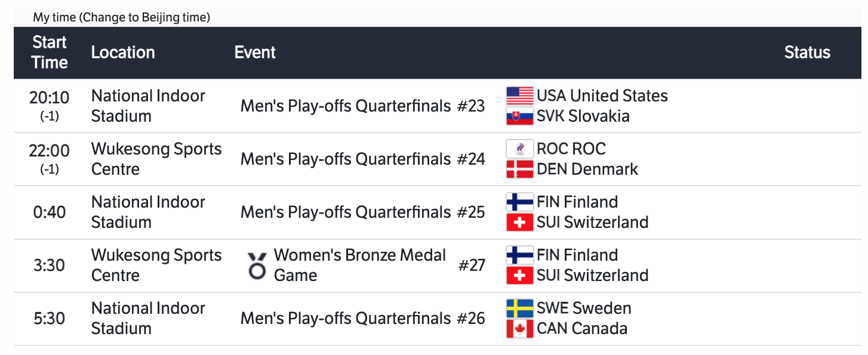Open Men's Play-offs Quarterfinals #23 event
This screenshot has height=355, width=868.
pyautogui.click(x=362, y=106)
